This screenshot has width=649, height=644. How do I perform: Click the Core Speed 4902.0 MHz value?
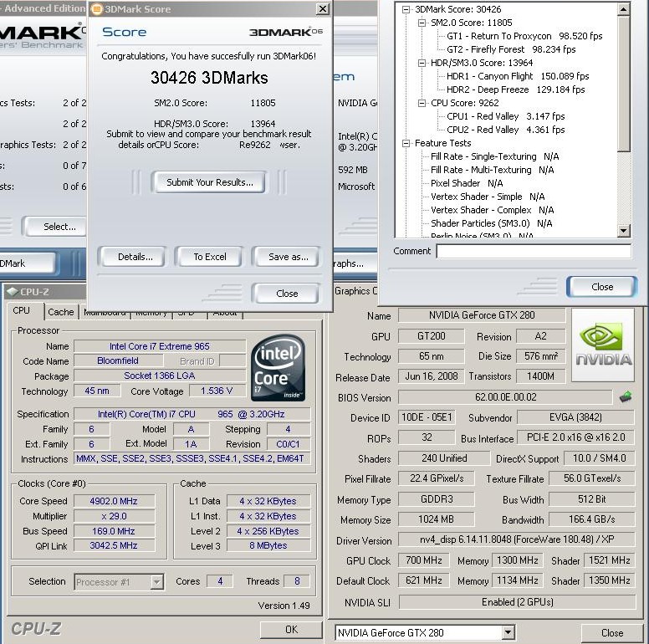114,501
